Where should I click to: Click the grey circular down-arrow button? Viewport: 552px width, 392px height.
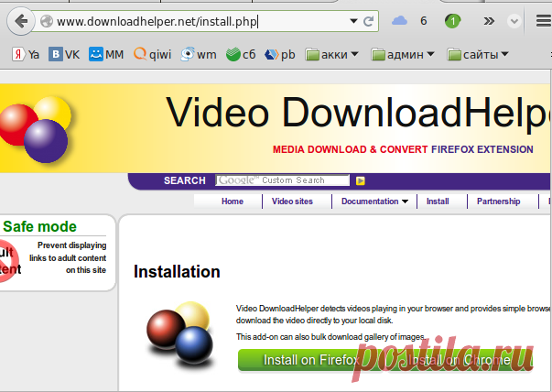click(x=514, y=21)
